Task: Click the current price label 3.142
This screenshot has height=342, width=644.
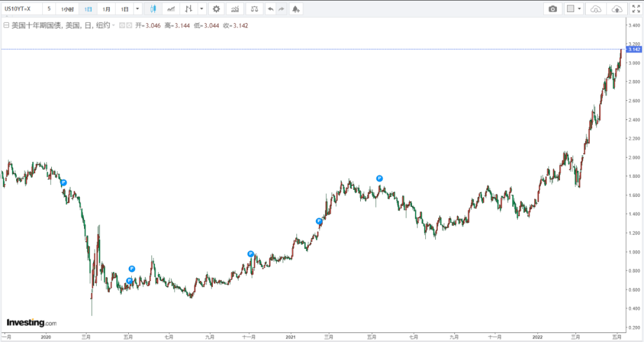Action: (x=634, y=49)
